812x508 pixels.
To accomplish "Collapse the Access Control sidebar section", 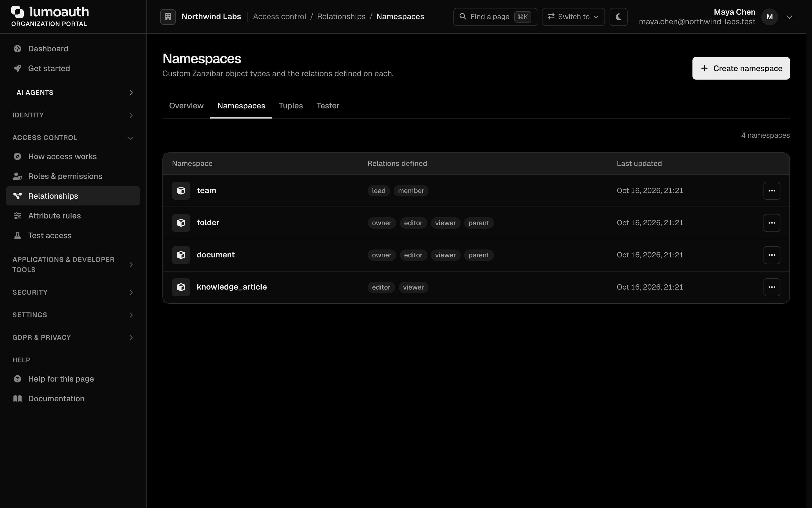I will click(x=73, y=138).
